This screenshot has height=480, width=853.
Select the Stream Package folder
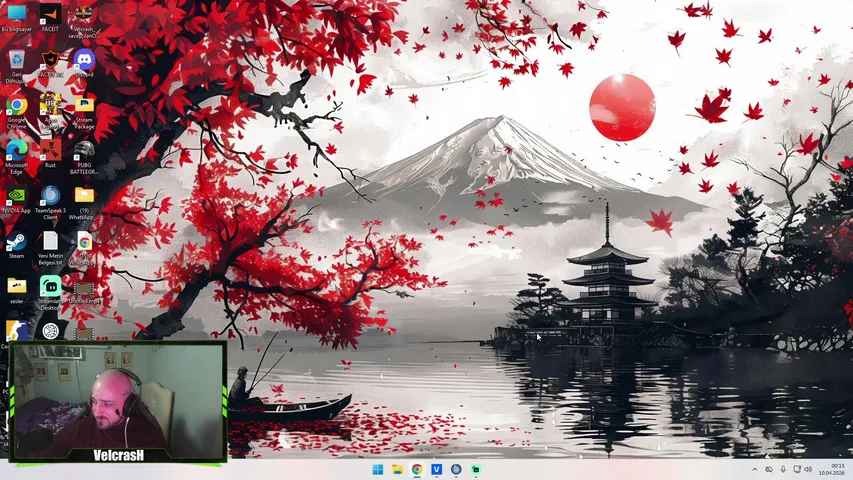(x=84, y=112)
